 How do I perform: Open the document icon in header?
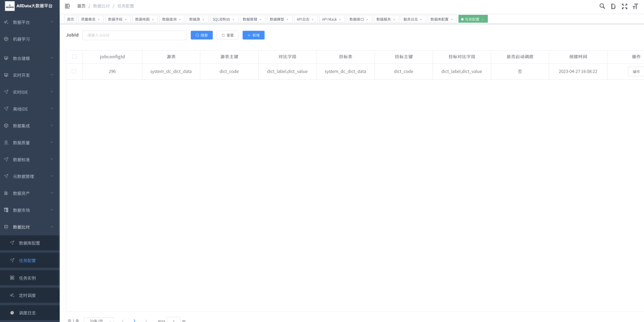click(x=613, y=6)
